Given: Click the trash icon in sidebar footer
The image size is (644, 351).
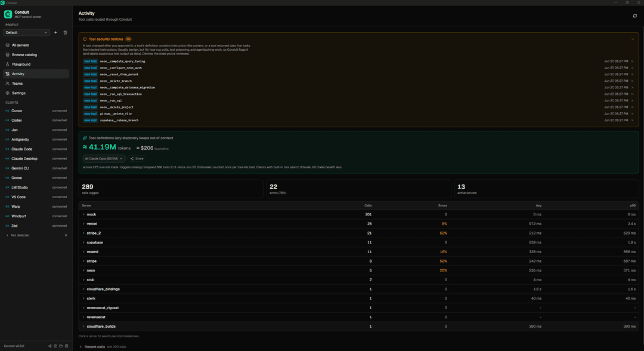Looking at the screenshot, I should point(67,346).
